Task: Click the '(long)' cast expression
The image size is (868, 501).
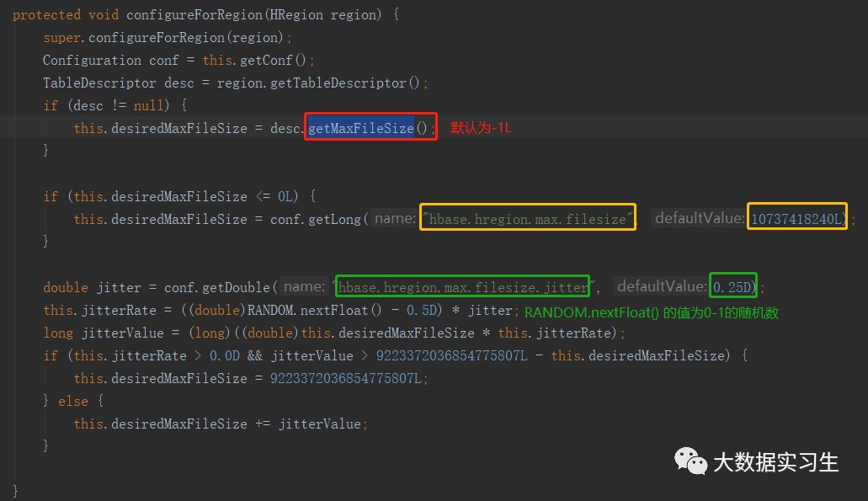Action: [x=210, y=333]
